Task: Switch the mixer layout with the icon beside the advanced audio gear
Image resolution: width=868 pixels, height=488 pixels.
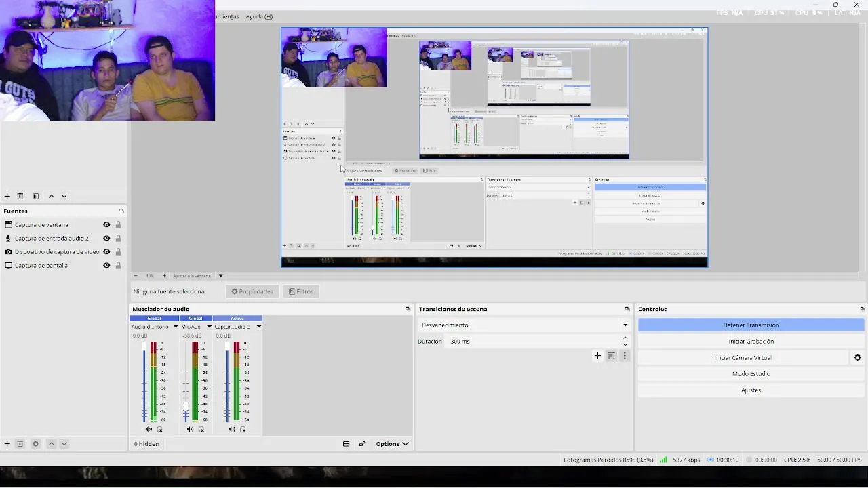Action: pos(346,444)
